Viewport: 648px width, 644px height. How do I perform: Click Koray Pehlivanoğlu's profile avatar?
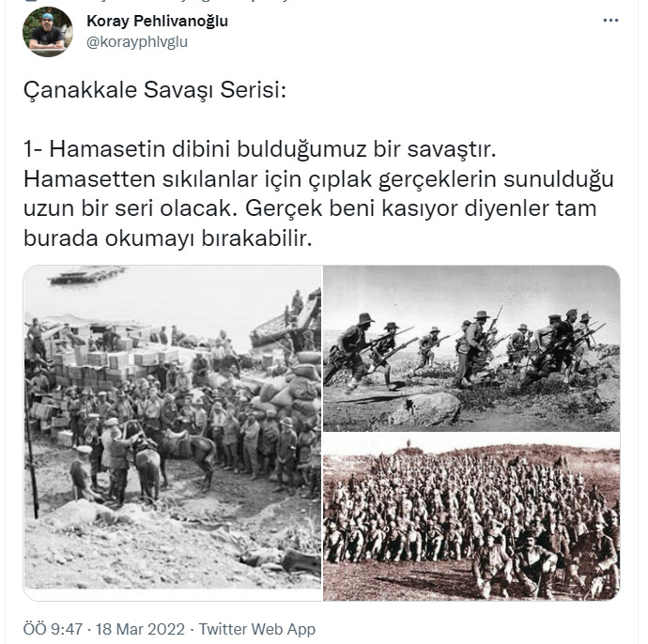point(48,32)
